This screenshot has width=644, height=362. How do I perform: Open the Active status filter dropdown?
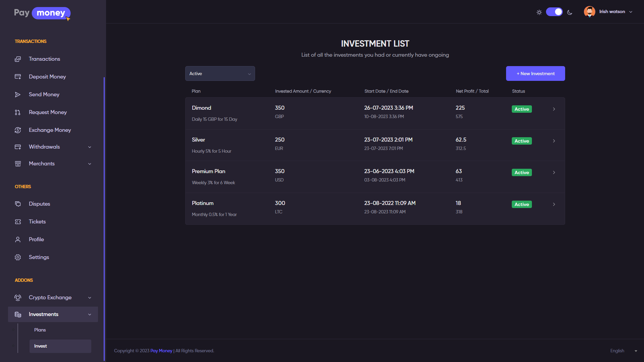point(220,73)
